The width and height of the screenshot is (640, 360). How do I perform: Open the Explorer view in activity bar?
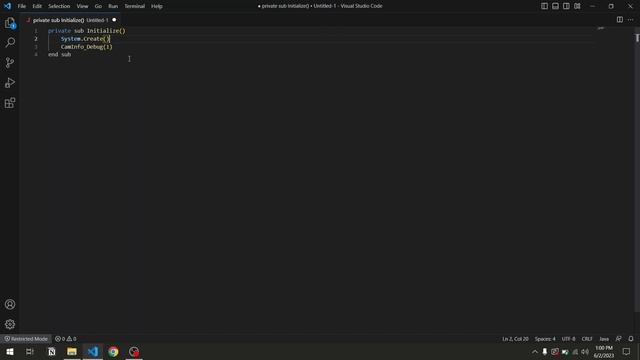click(10, 23)
